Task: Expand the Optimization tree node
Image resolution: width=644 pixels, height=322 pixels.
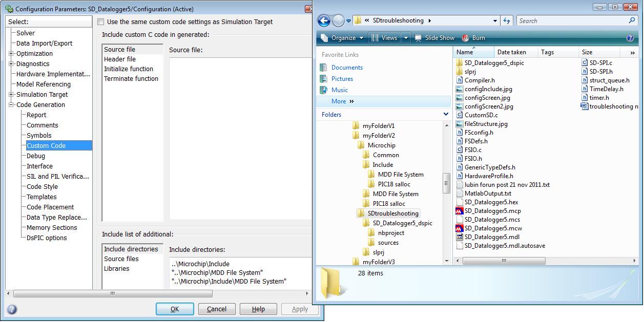Action: click(x=11, y=54)
